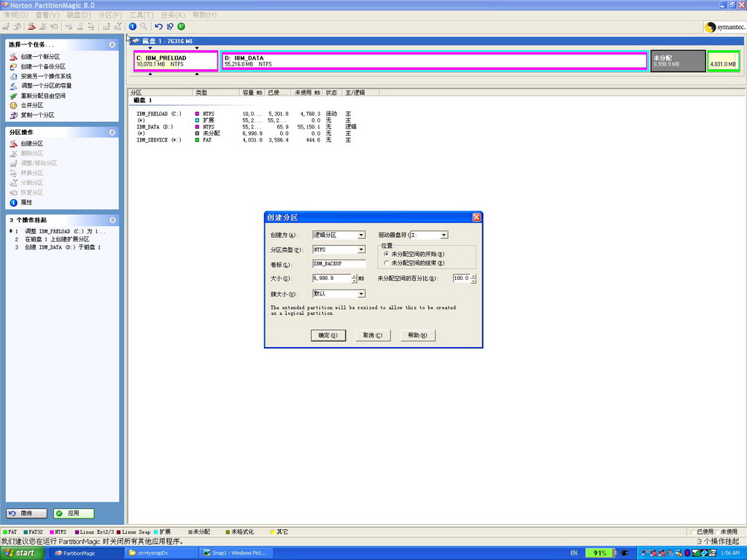Click the 重新分配自由空间 task icon
Image resolution: width=747 pixels, height=560 pixels.
13,96
